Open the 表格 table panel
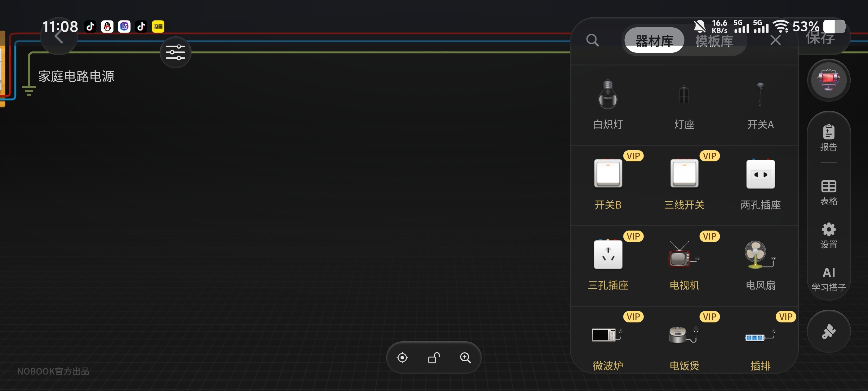 point(829,193)
